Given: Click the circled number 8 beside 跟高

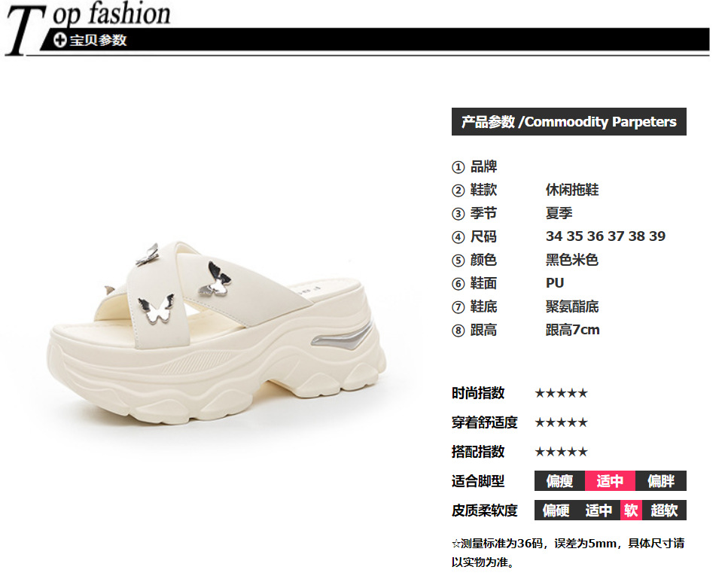Looking at the screenshot, I should (458, 331).
